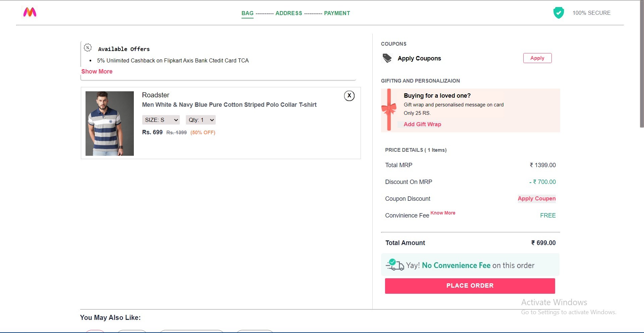Click the Add Gift Wrap link
Image resolution: width=644 pixels, height=333 pixels.
point(422,124)
